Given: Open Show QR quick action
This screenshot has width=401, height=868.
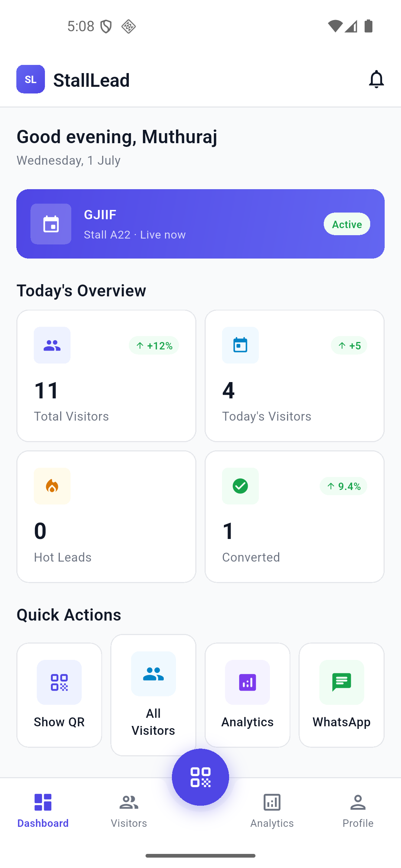Looking at the screenshot, I should tap(59, 695).
